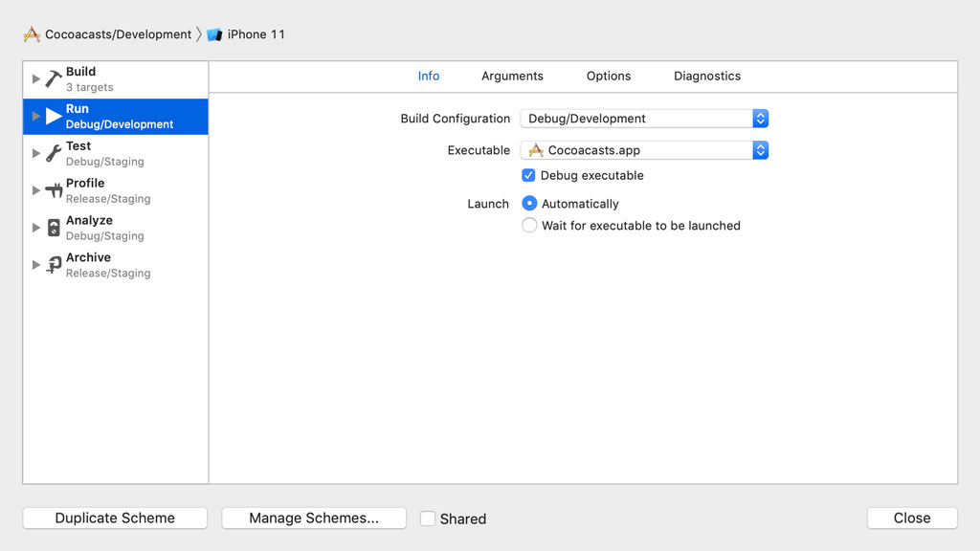Click the Cocoacasts.app icon in Executable field
The height and width of the screenshot is (551, 980).
(535, 150)
